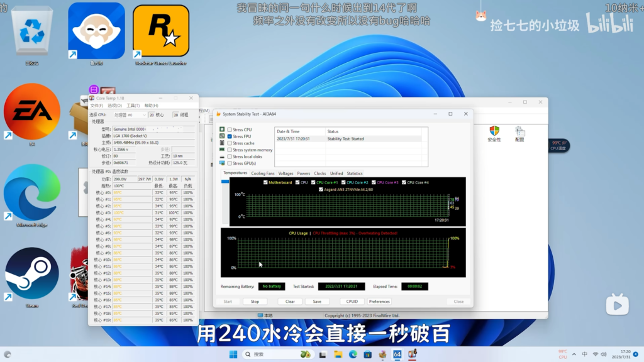Toggle the Motherboard graph checkbox
The height and width of the screenshot is (362, 644).
[265, 183]
